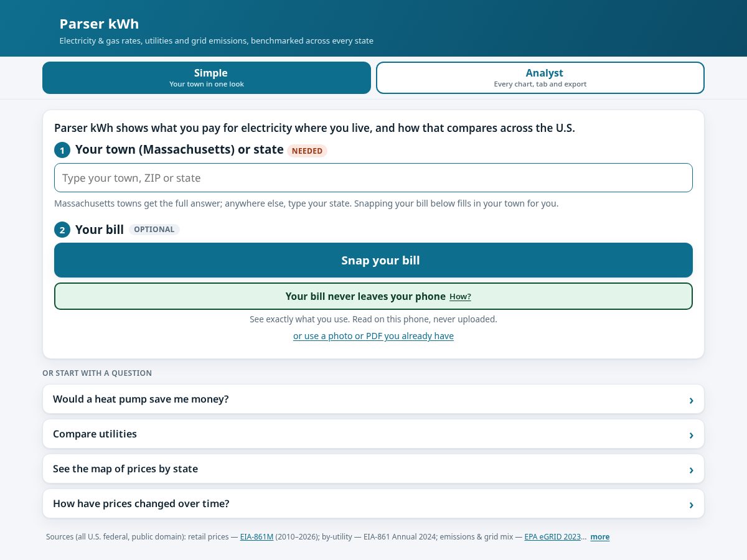
Task: Click the Massachusetts towns get the full answer hint
Action: [x=306, y=203]
